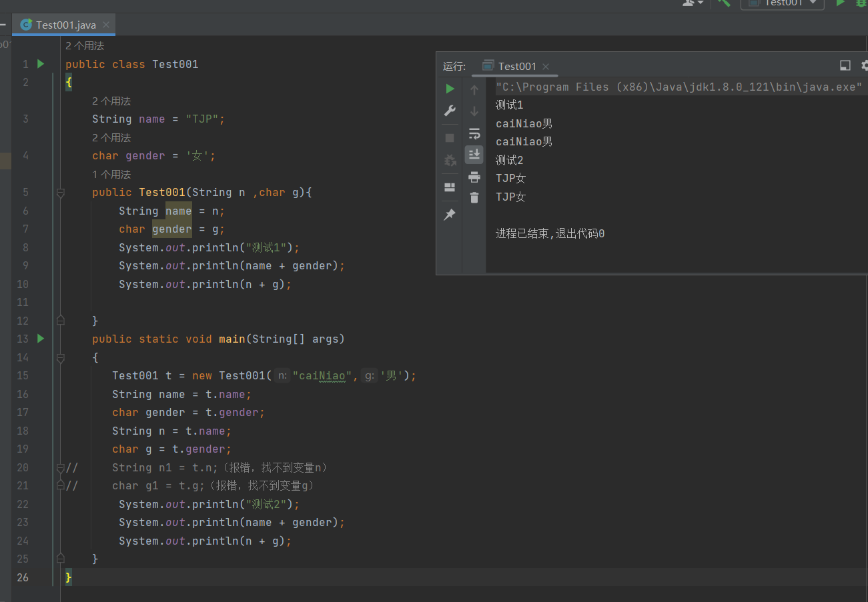Click the bug-with-arrow icon in Run panel
This screenshot has width=868, height=602.
click(450, 160)
